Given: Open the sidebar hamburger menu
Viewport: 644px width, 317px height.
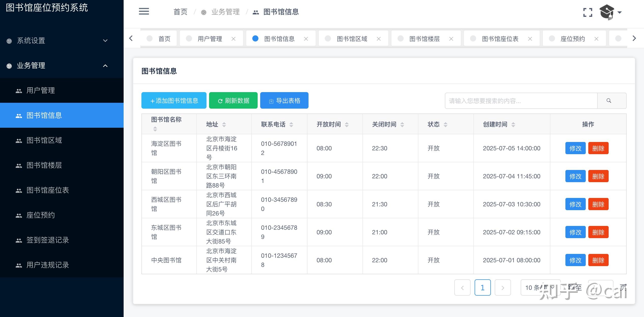Looking at the screenshot, I should 143,12.
